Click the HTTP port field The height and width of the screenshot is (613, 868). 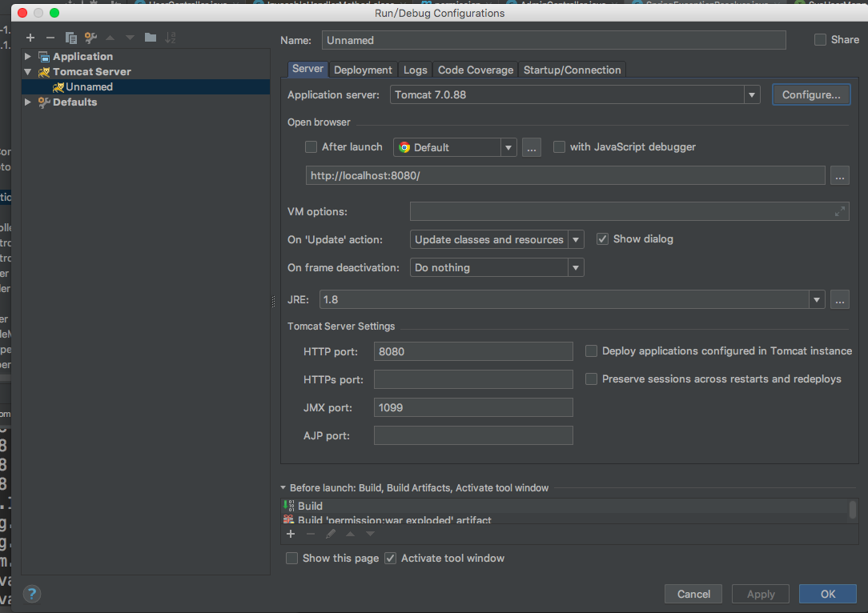pos(473,352)
